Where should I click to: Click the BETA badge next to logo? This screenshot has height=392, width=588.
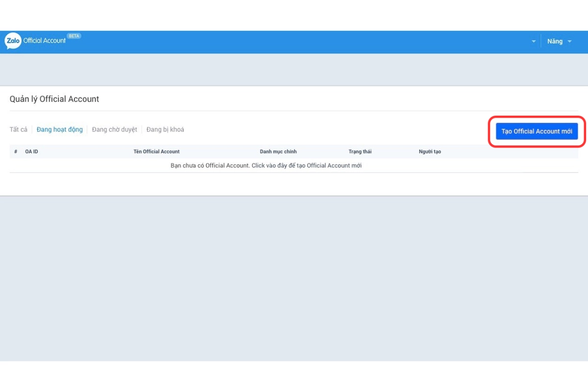click(x=74, y=36)
